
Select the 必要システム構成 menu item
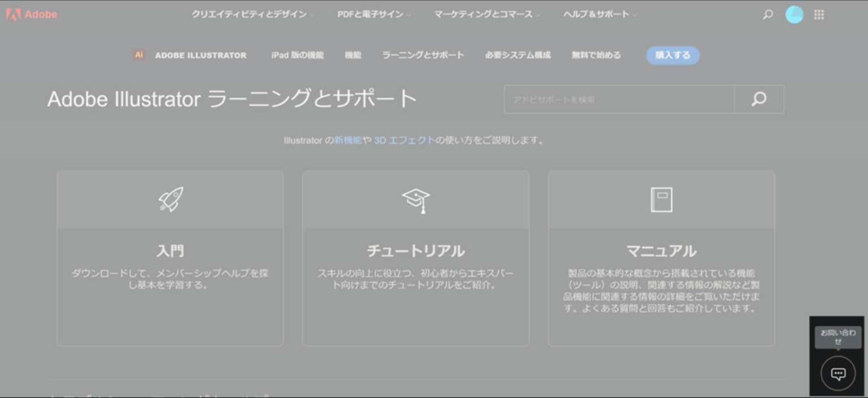point(517,55)
